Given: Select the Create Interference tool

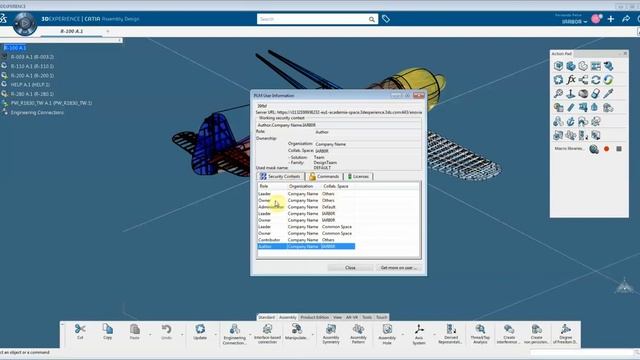Looking at the screenshot, I should point(509,333).
